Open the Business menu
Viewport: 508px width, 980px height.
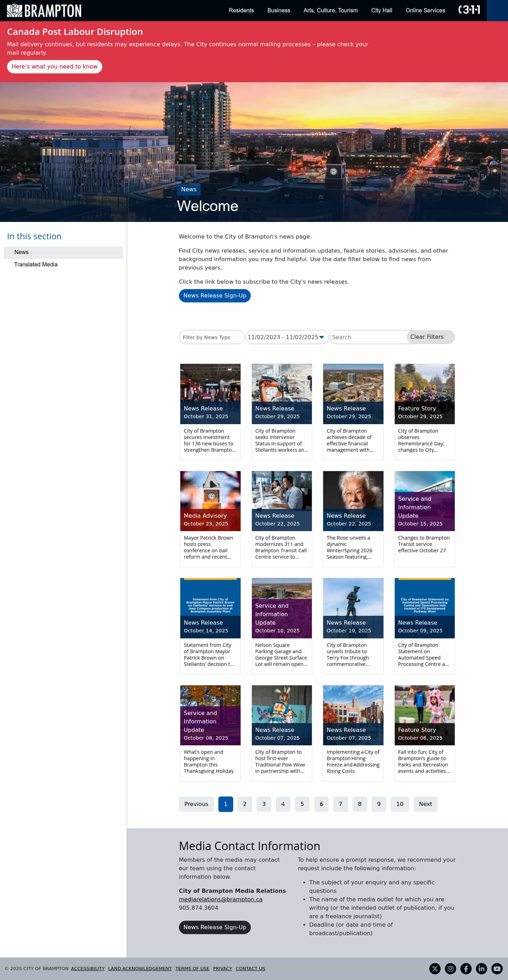tap(278, 10)
